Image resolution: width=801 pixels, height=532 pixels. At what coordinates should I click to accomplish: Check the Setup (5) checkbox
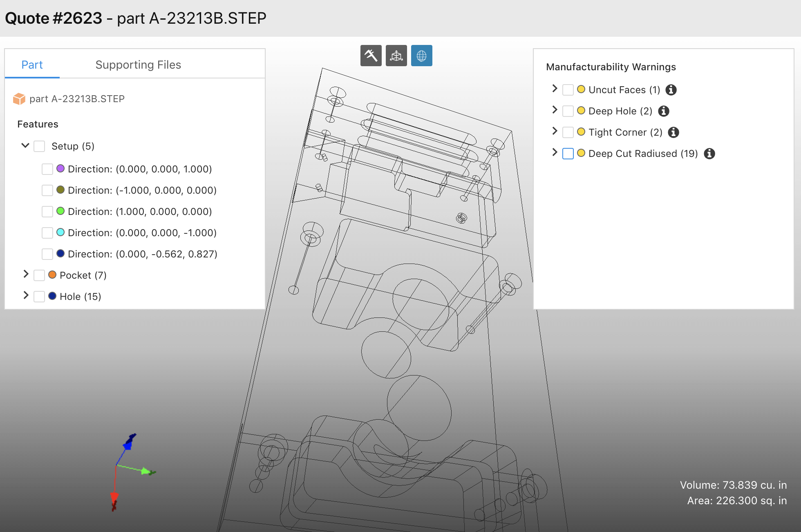tap(39, 146)
